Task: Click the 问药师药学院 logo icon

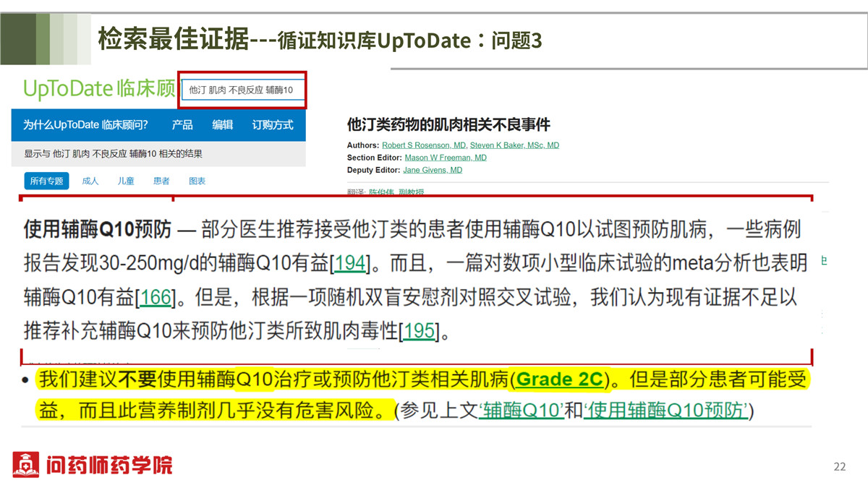Action: pyautogui.click(x=26, y=464)
